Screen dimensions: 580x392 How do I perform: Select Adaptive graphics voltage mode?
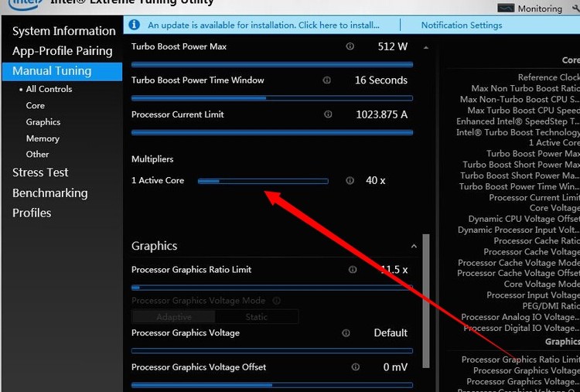pos(174,317)
